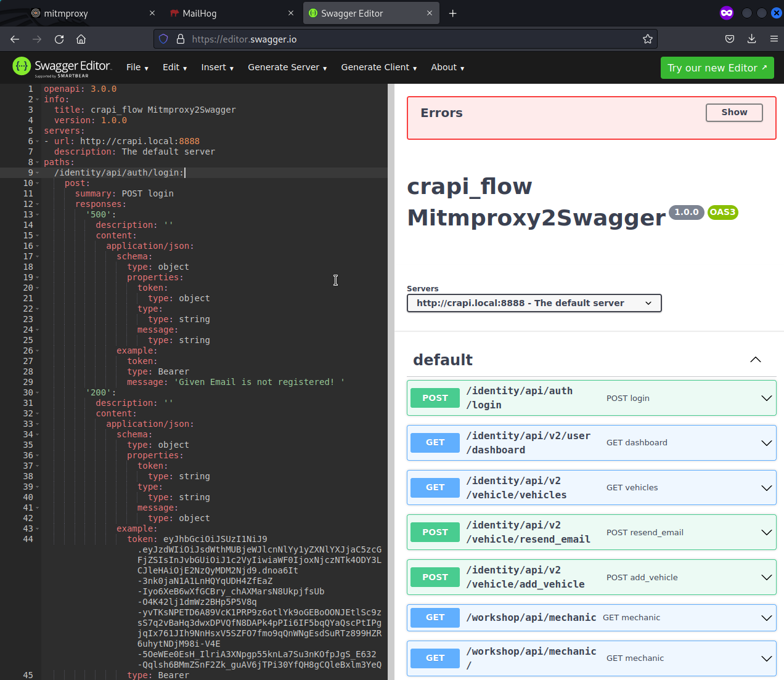
Task: Open the Generate Server menu
Action: pos(287,67)
